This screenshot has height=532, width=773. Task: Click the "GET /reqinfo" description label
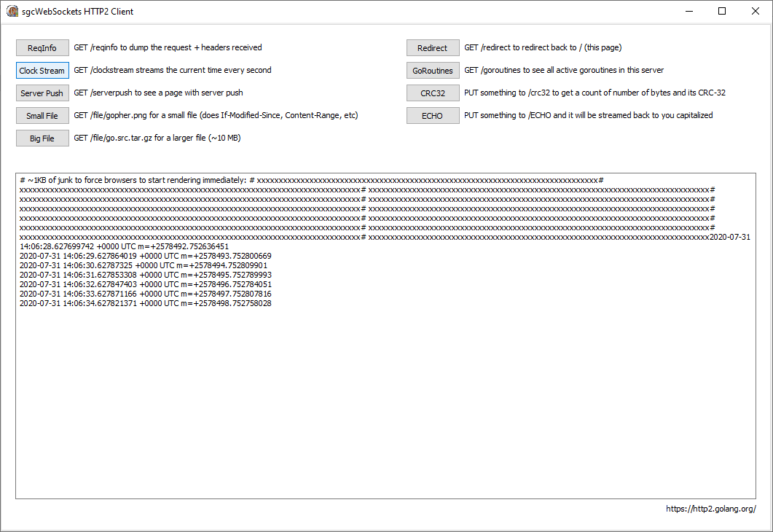pyautogui.click(x=168, y=47)
